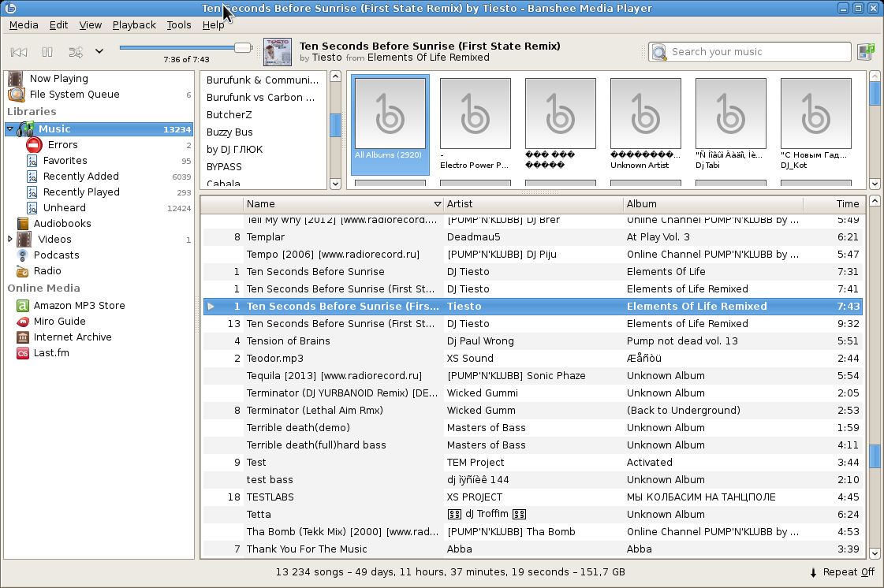Open the Help menu
Viewport: 884px width, 588px height.
click(213, 24)
